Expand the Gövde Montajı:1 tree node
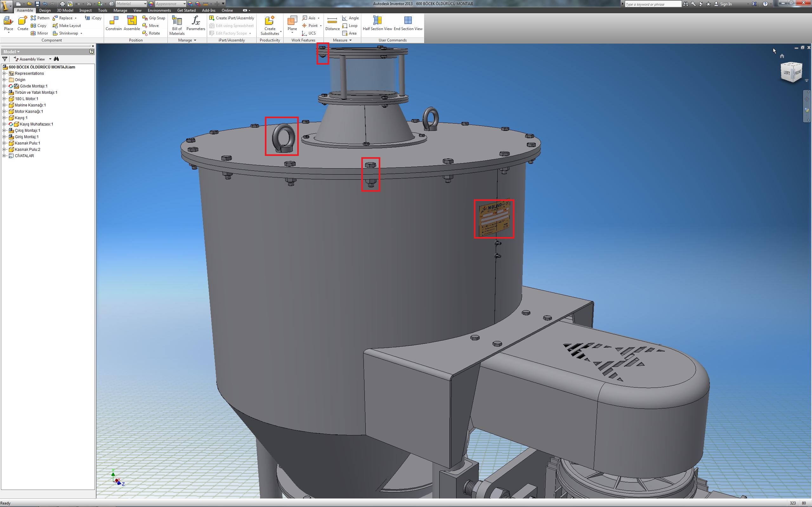Image resolution: width=812 pixels, height=507 pixels. point(4,86)
